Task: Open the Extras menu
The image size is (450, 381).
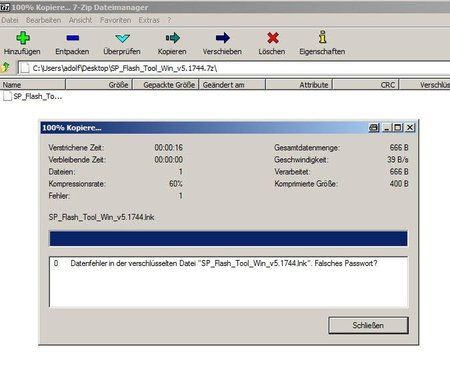Action: (149, 20)
